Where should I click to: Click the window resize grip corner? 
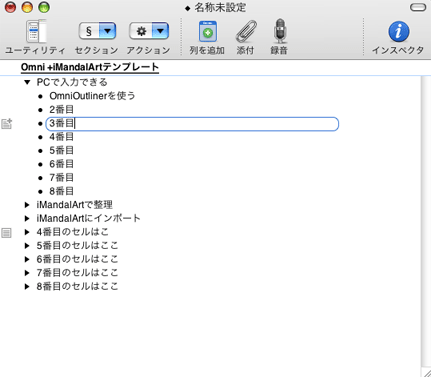coord(427,372)
